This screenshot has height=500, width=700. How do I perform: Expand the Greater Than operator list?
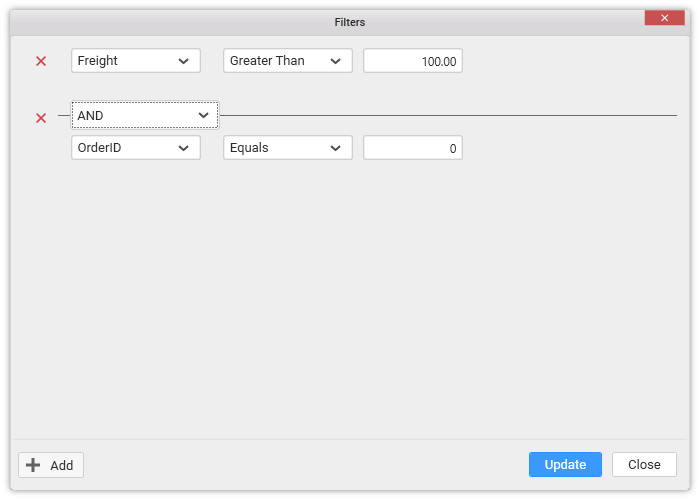[x=287, y=61]
